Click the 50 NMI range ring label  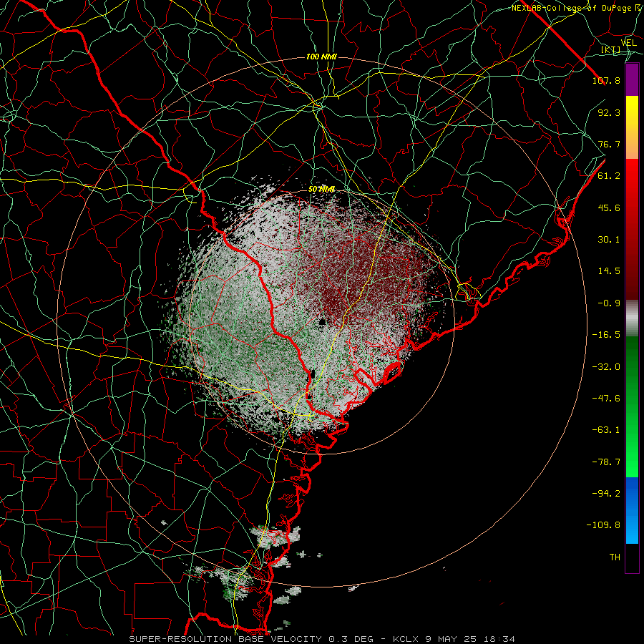click(321, 190)
